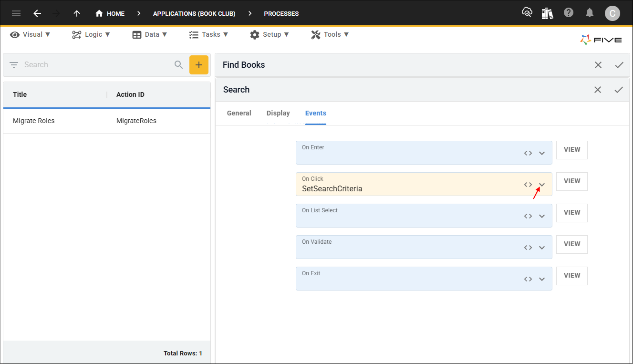Click the MigrateRoles action ID cell
The image size is (633, 364).
click(x=136, y=121)
